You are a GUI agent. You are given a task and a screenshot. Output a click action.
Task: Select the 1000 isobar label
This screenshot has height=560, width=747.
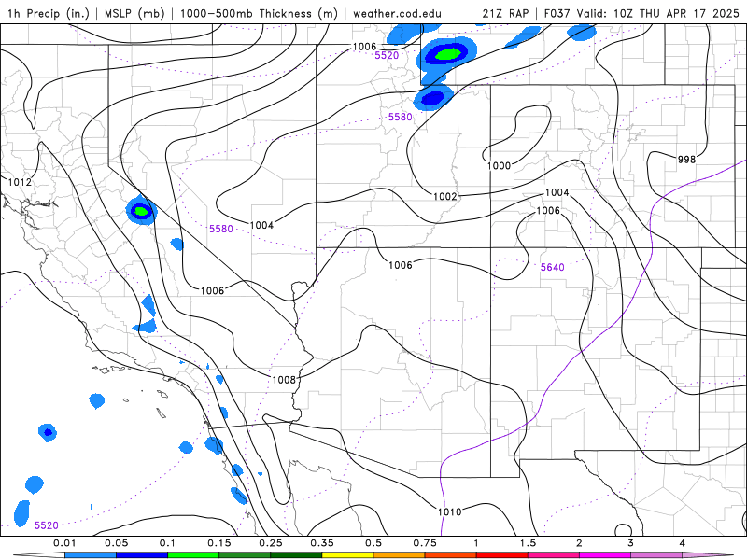(x=499, y=166)
